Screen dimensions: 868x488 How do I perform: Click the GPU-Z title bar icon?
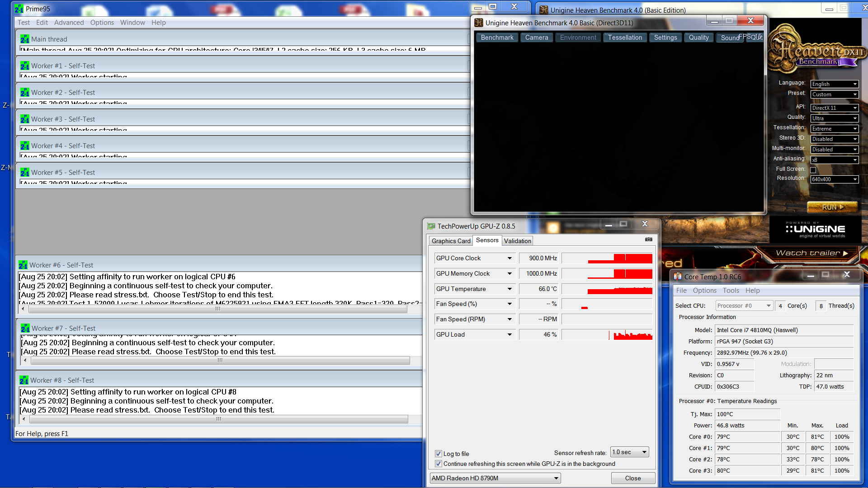click(x=431, y=226)
